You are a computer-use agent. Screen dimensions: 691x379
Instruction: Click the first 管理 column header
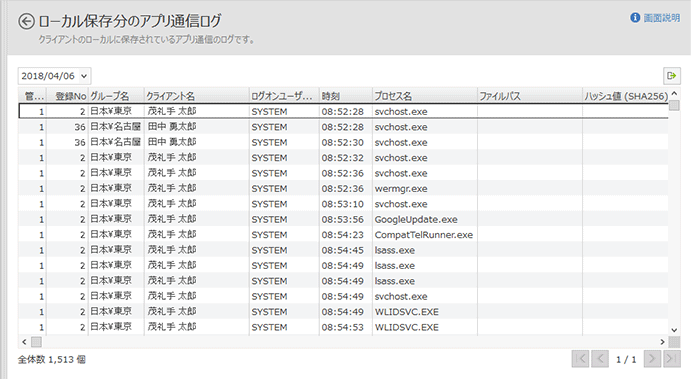(32, 96)
